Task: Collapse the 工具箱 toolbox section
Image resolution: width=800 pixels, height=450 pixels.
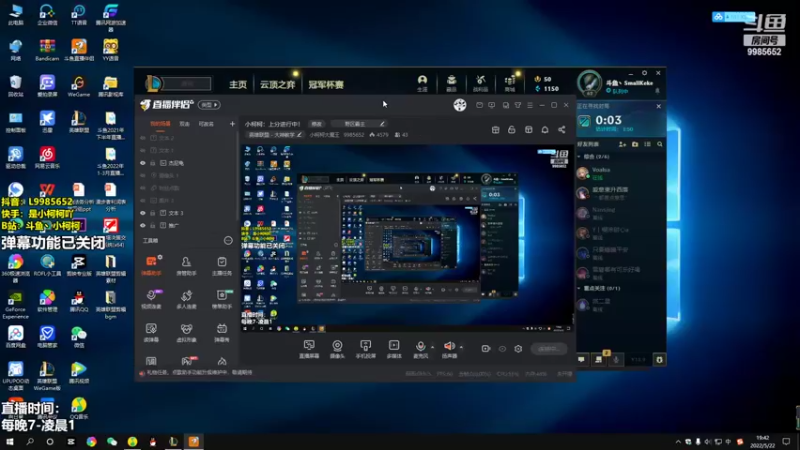Action: pos(228,240)
